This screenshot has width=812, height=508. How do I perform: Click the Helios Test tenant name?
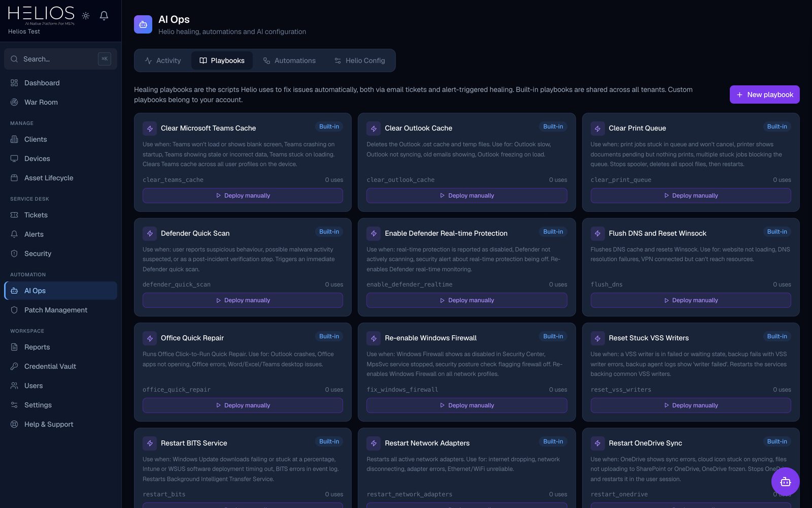24,31
